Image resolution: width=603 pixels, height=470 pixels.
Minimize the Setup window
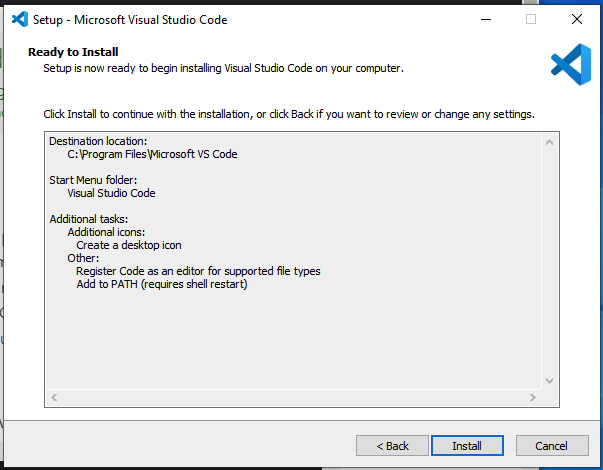point(485,19)
